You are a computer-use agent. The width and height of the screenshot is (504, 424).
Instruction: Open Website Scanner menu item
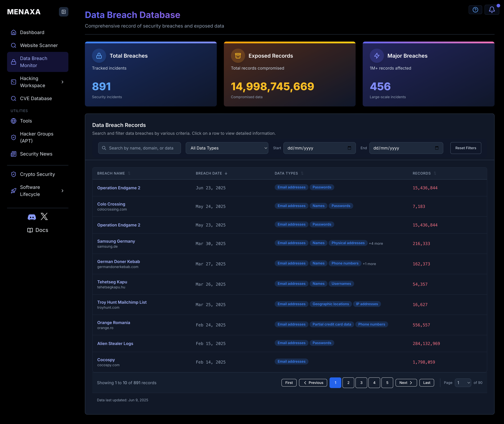(38, 45)
